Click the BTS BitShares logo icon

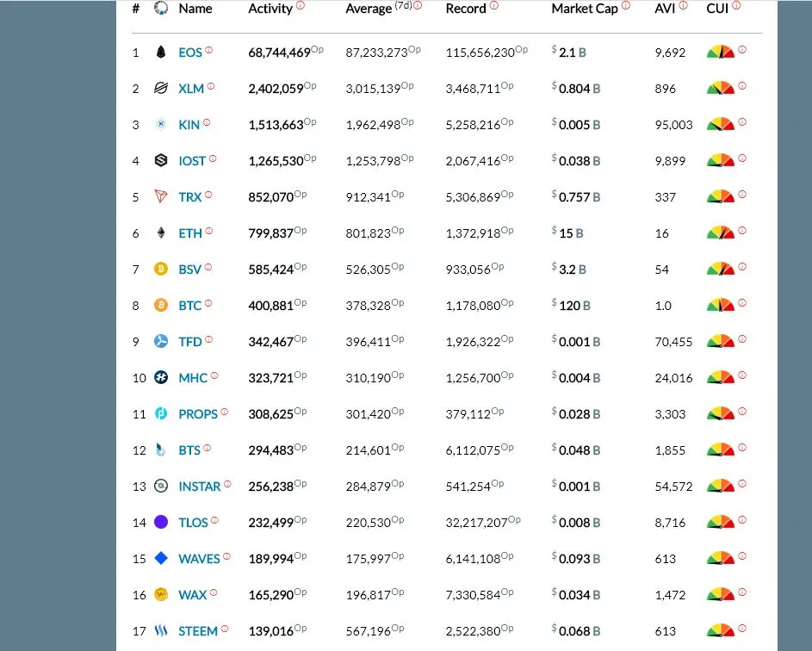(161, 449)
